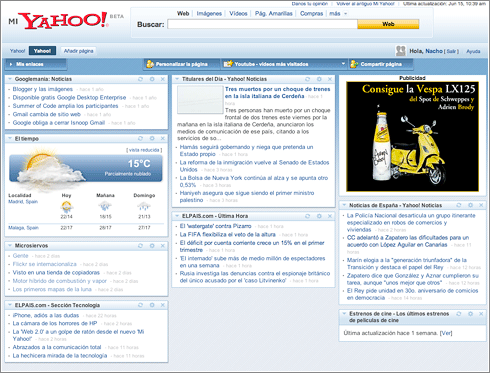
Task: Select the Compras search tab
Action: tap(311, 14)
